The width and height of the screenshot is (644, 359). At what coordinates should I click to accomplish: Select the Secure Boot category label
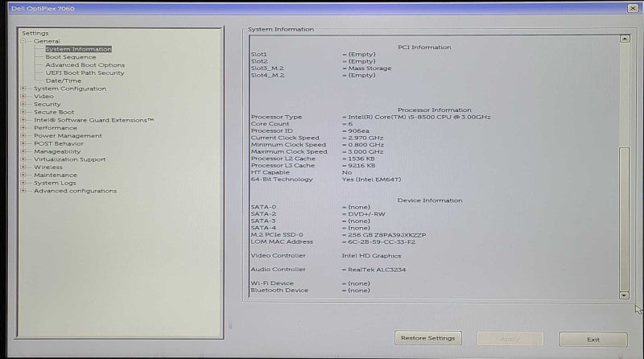click(x=54, y=112)
